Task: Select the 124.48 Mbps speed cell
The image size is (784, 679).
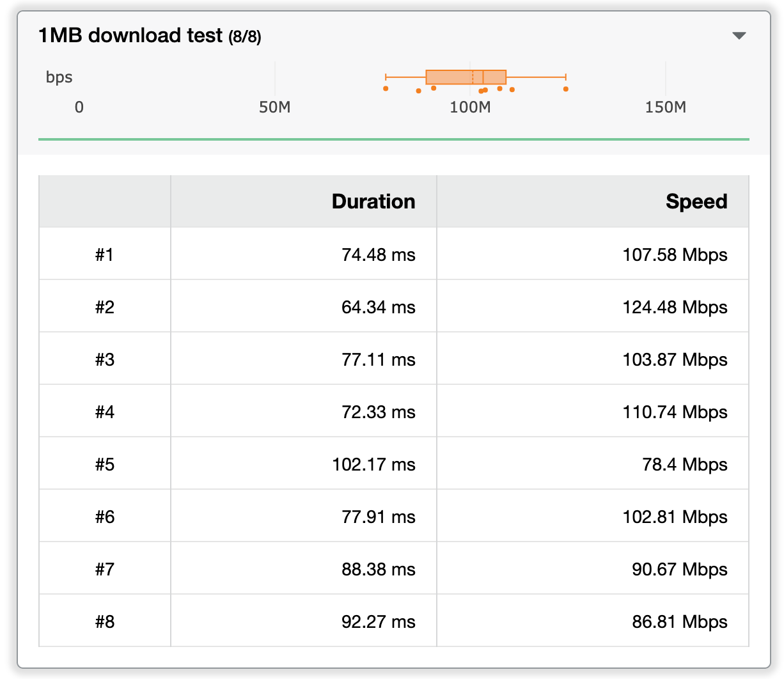Action: coord(675,307)
